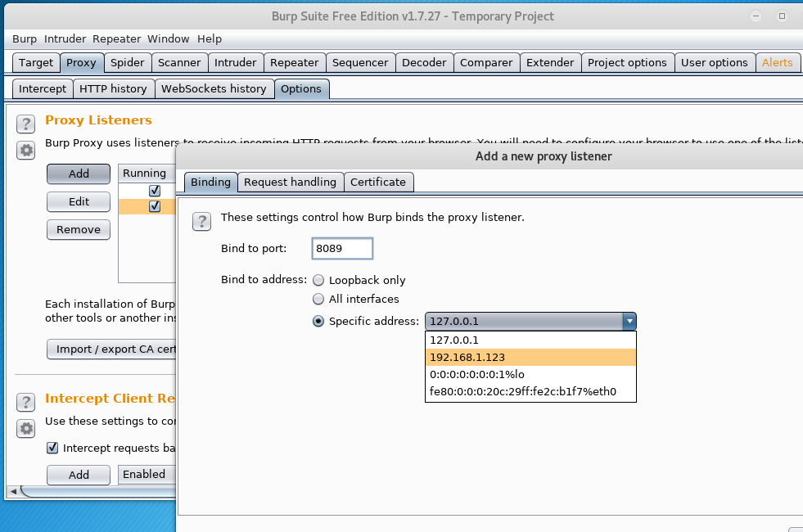This screenshot has height=532, width=803.
Task: Toggle Intercept requests checkbox
Action: tap(52, 448)
